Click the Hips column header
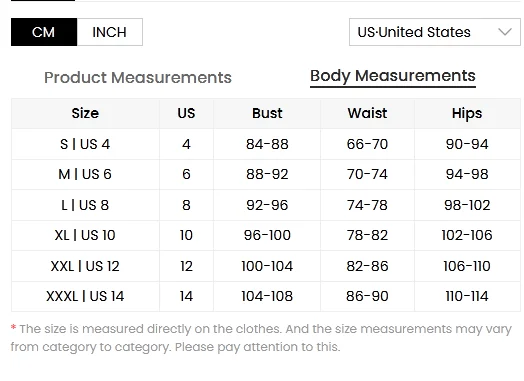The height and width of the screenshot is (381, 524). click(x=467, y=113)
